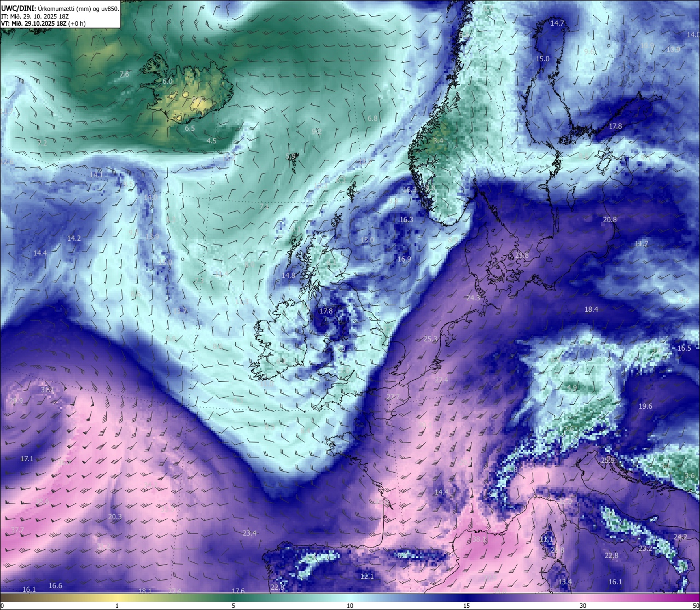Image resolution: width=700 pixels, height=610 pixels.
Task: Click the 14.7 value at top right
Action: tap(557, 23)
